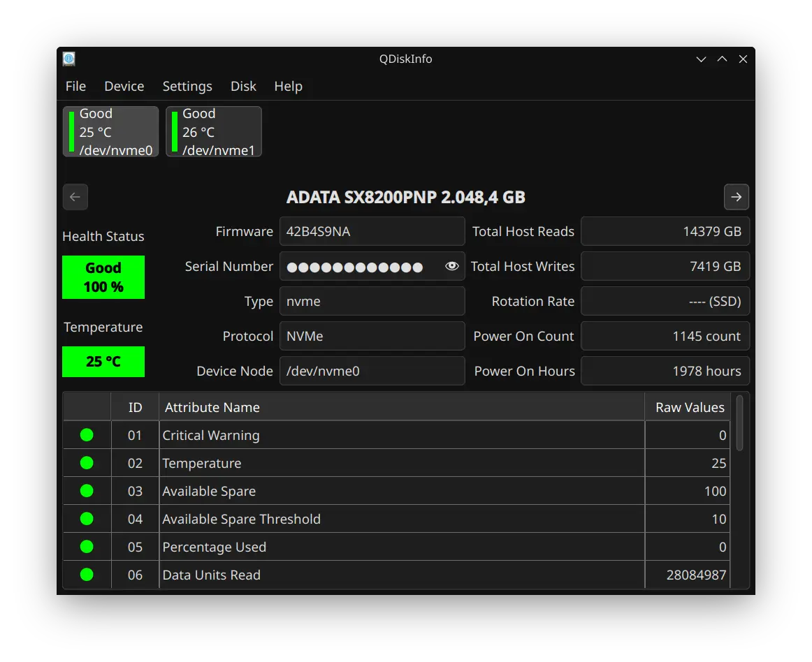The width and height of the screenshot is (812, 662).
Task: Click green status dot for Available Spare
Action: [87, 491]
